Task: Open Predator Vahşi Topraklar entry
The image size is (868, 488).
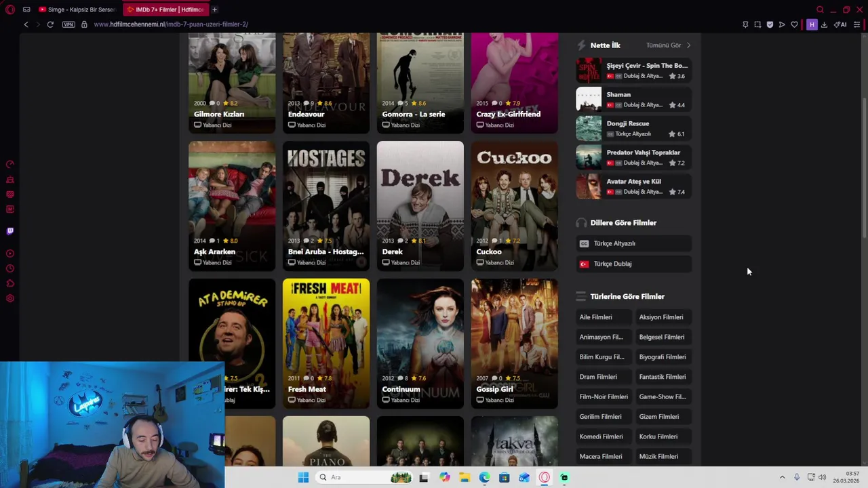Action: point(633,157)
